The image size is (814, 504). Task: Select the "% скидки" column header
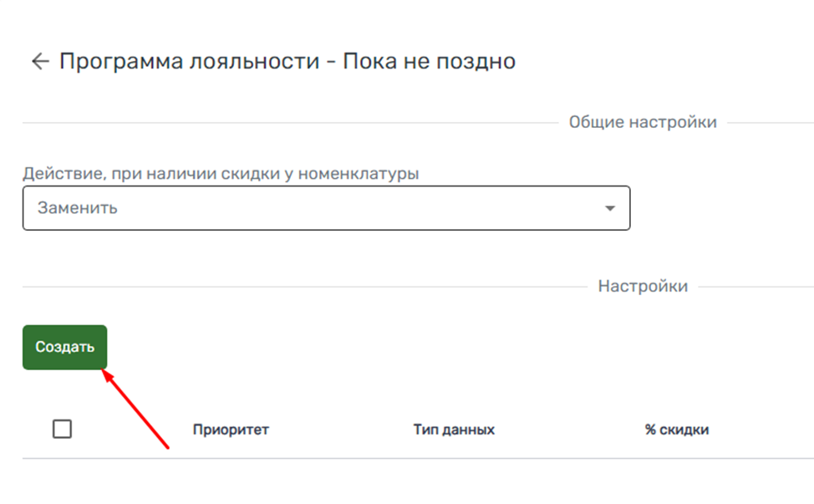point(676,430)
